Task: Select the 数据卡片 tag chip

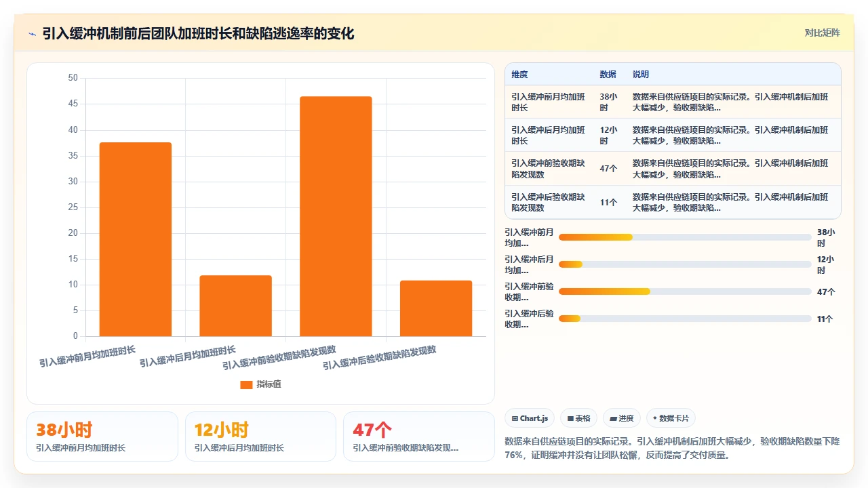Action: tap(671, 418)
